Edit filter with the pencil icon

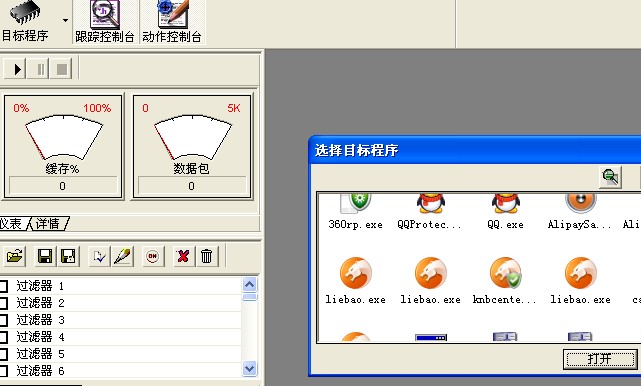tap(122, 256)
